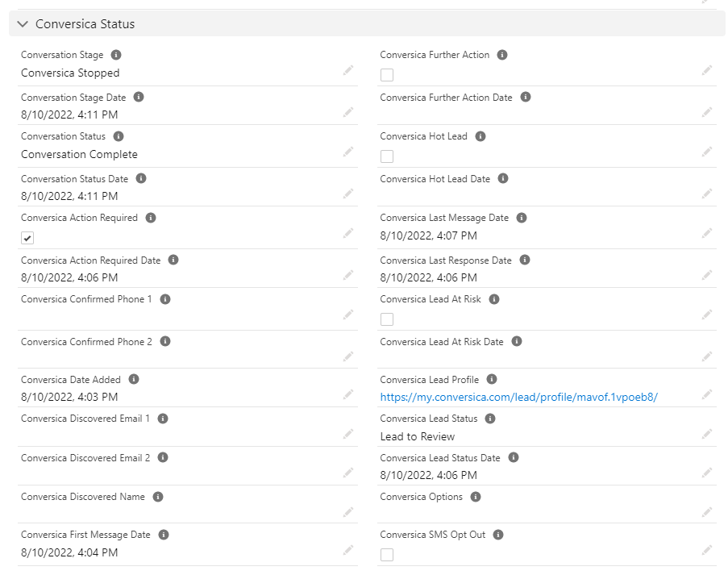Check the Conversica Hot Lead checkbox
This screenshot has width=728, height=575.
[x=387, y=156]
